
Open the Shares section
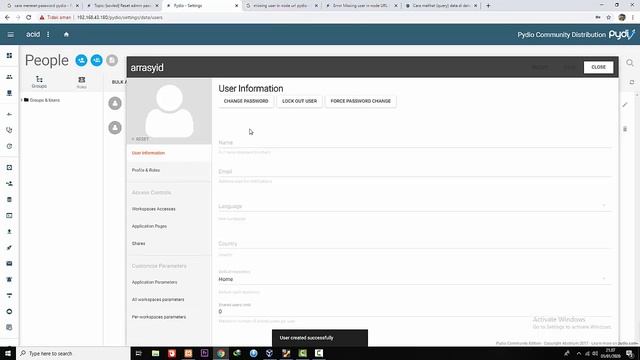(x=169, y=244)
